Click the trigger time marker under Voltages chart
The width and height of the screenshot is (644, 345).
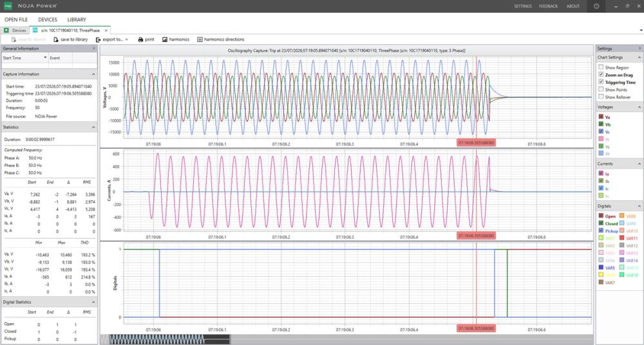point(476,142)
